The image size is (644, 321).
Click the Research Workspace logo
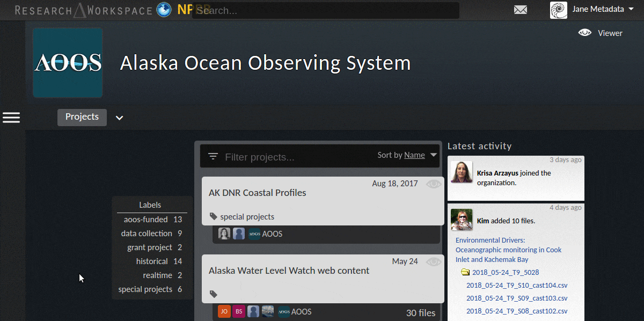tap(85, 10)
